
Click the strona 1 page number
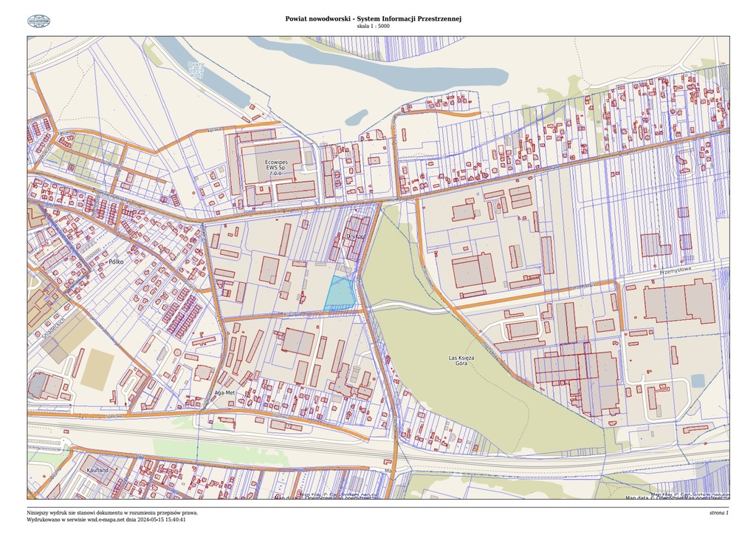click(718, 512)
